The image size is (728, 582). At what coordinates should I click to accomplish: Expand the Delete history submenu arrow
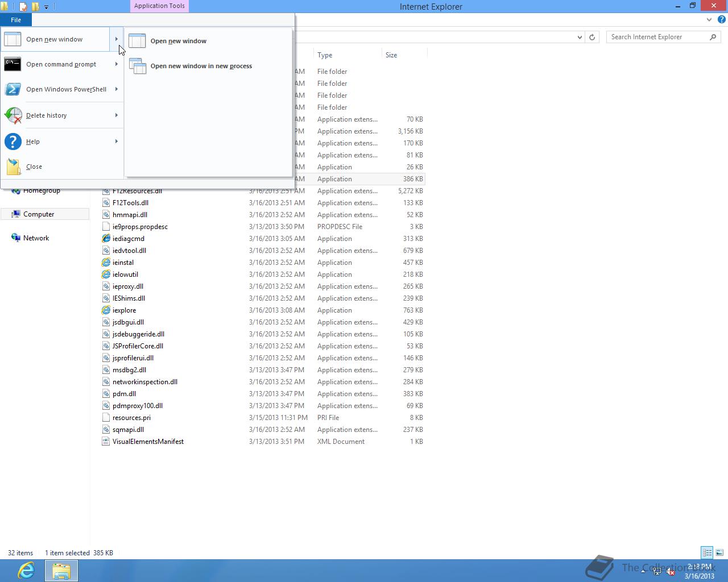(x=116, y=115)
